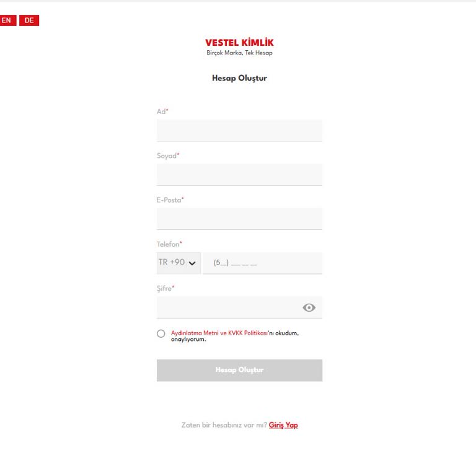Switch language to English with EN button
The height and width of the screenshot is (476, 476).
pyautogui.click(x=7, y=20)
